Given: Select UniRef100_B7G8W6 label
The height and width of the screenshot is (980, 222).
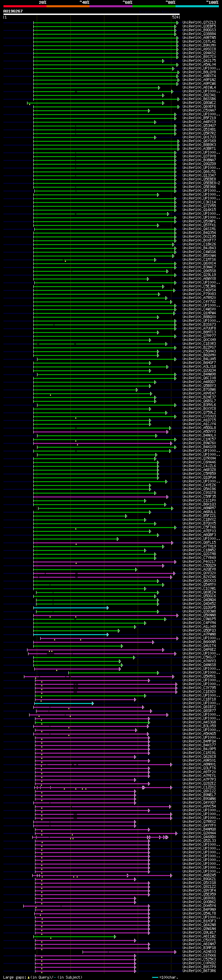Looking at the screenshot, I should point(199,389).
